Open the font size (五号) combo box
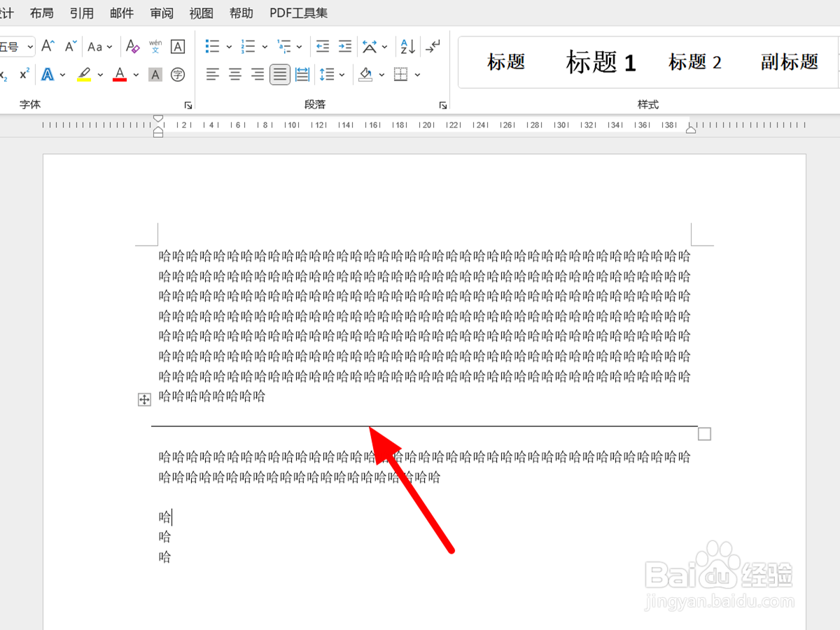Image resolution: width=840 pixels, height=630 pixels. tap(17, 47)
